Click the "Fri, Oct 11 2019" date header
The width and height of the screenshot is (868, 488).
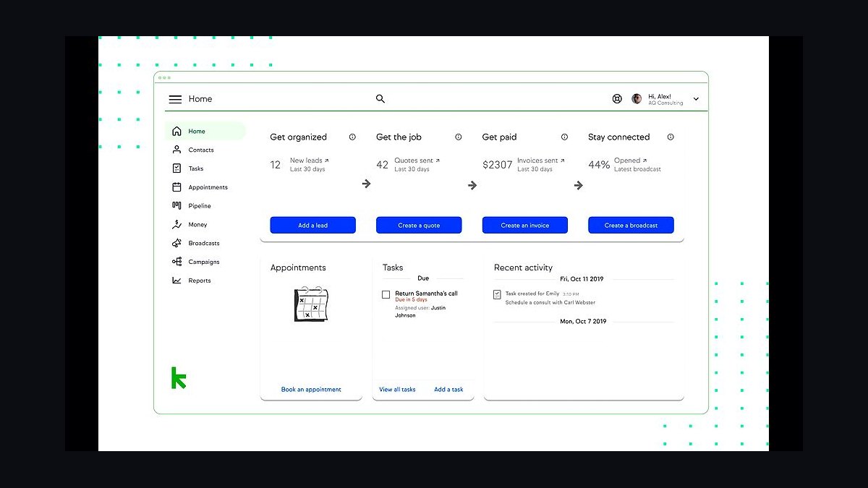(x=582, y=279)
